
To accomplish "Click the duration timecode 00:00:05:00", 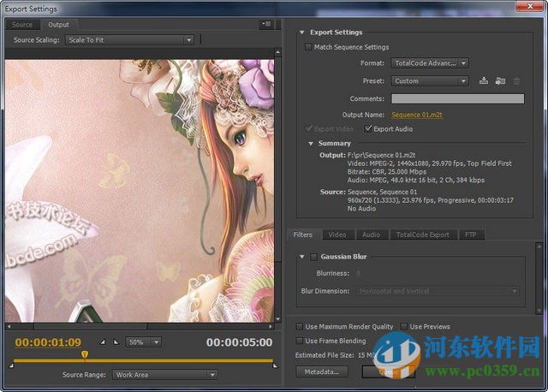I will (x=239, y=342).
